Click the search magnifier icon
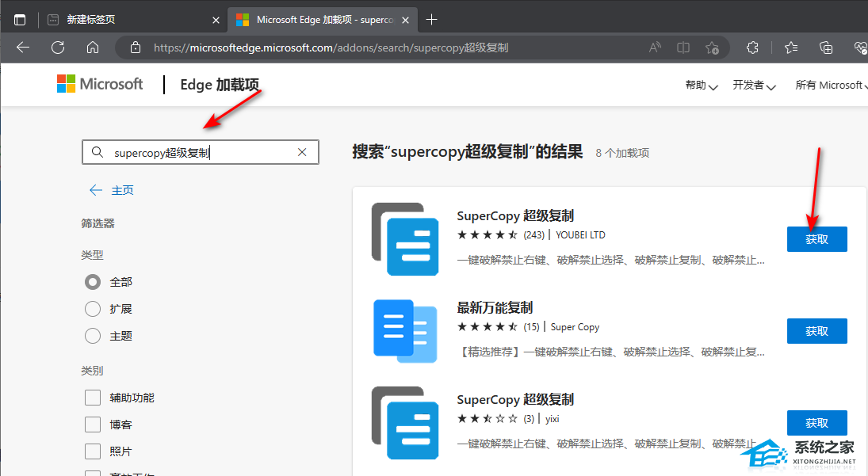The width and height of the screenshot is (868, 476). click(x=98, y=152)
